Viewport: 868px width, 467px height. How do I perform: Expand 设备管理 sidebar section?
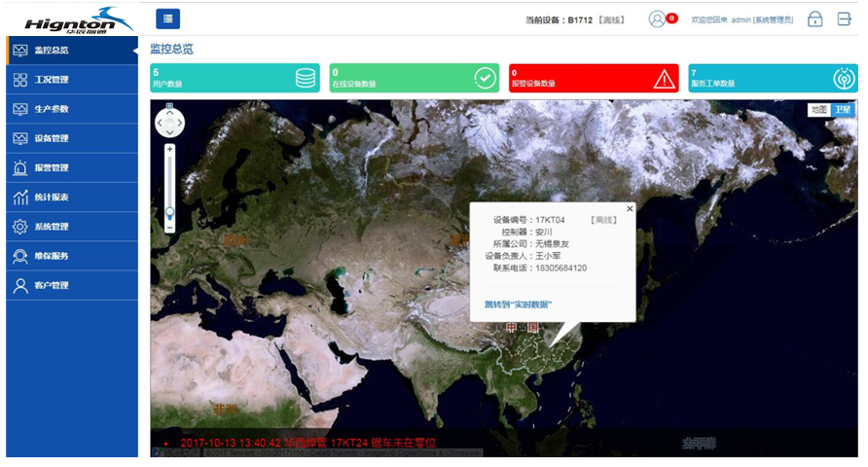pos(52,138)
